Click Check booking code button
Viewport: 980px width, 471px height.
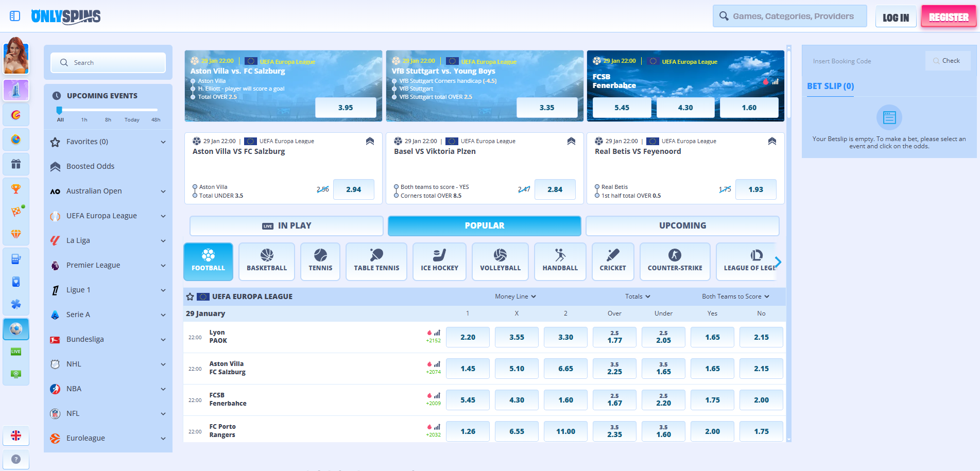pos(948,61)
